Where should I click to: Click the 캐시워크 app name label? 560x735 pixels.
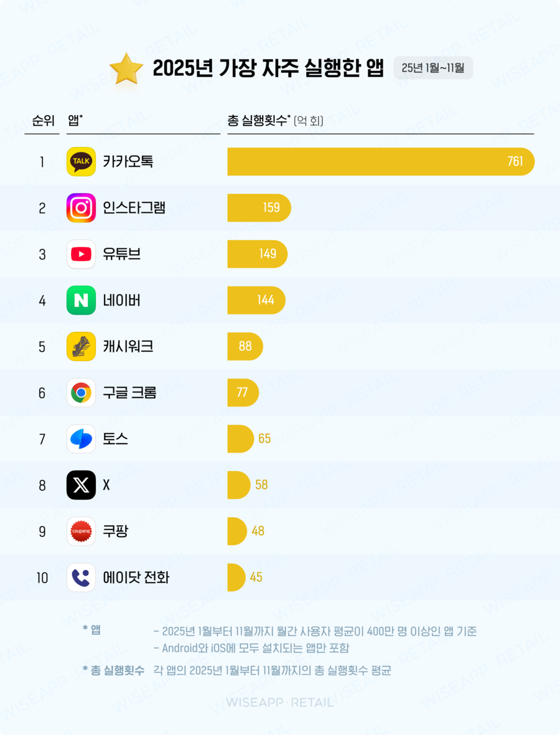click(x=128, y=347)
